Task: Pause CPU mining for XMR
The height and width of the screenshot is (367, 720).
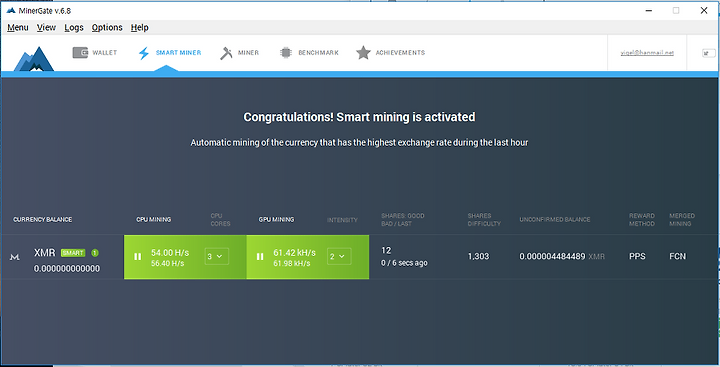Action: coord(137,257)
